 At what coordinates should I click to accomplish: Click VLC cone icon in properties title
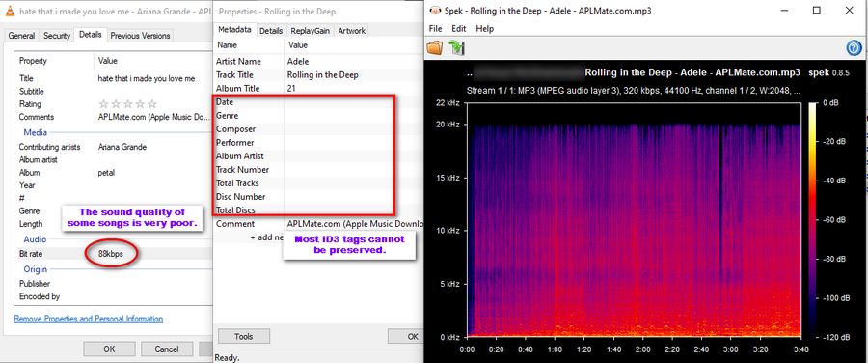[x=10, y=11]
